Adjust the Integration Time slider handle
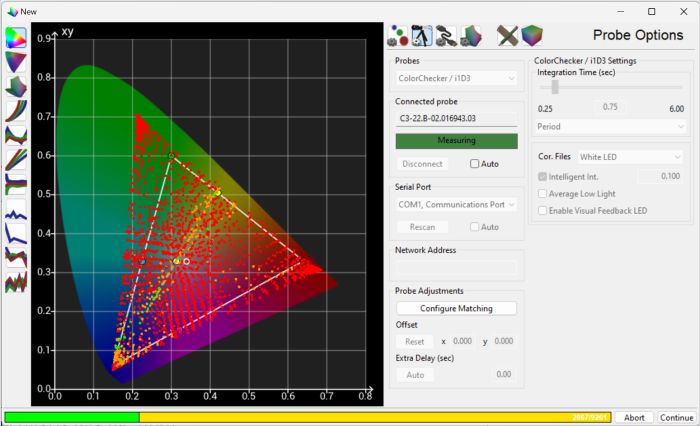This screenshot has width=700, height=426. click(555, 87)
